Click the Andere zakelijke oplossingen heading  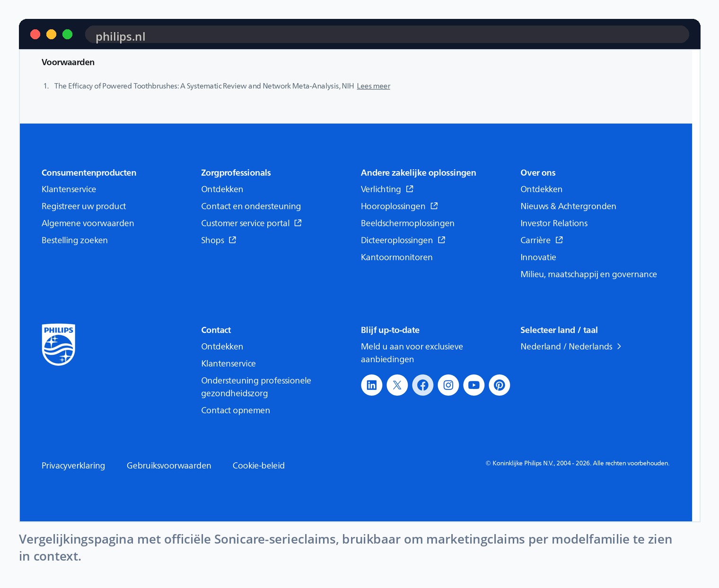419,173
